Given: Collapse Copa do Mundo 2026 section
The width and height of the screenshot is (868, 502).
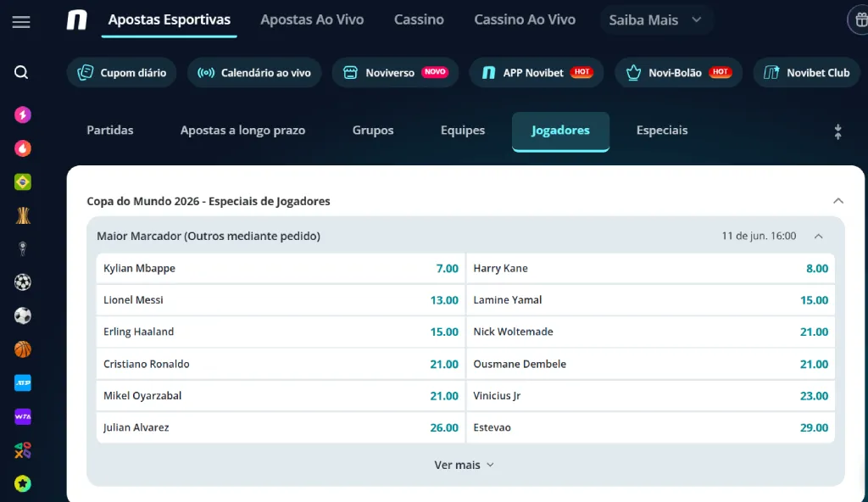Looking at the screenshot, I should click(838, 201).
